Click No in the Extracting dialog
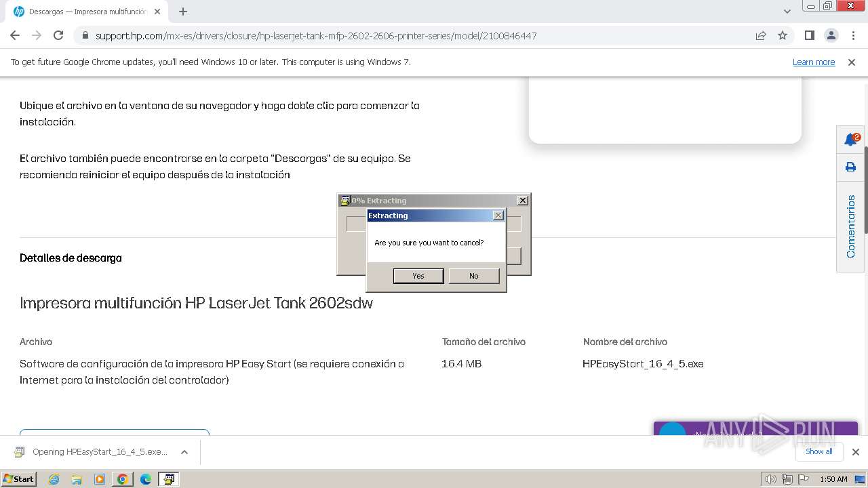 [474, 276]
